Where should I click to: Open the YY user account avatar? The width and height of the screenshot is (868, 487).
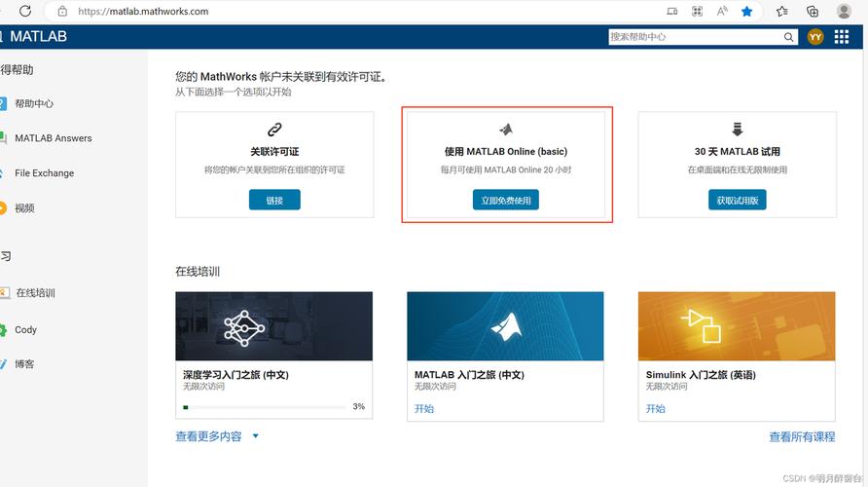(814, 37)
